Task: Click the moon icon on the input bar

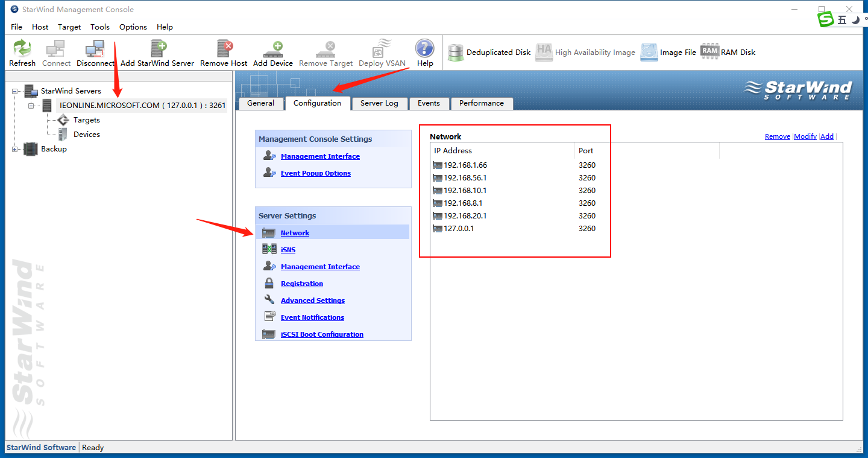Action: click(855, 20)
